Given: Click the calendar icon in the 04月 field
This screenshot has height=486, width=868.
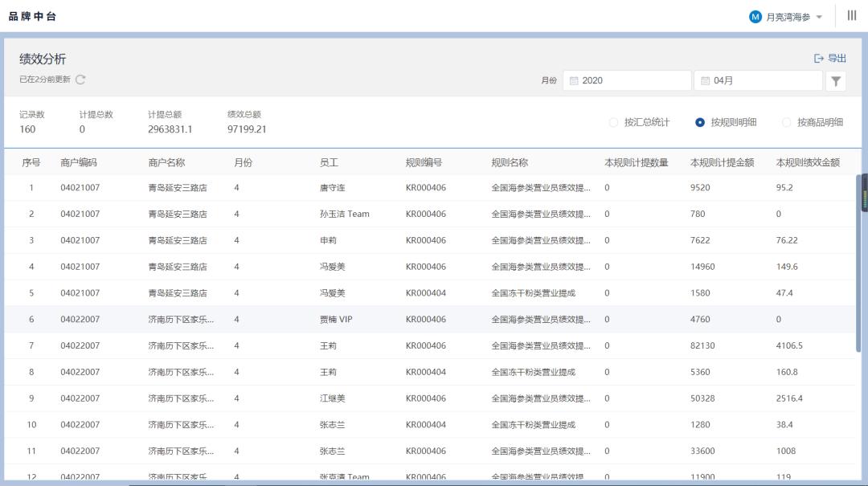Looking at the screenshot, I should [x=705, y=81].
